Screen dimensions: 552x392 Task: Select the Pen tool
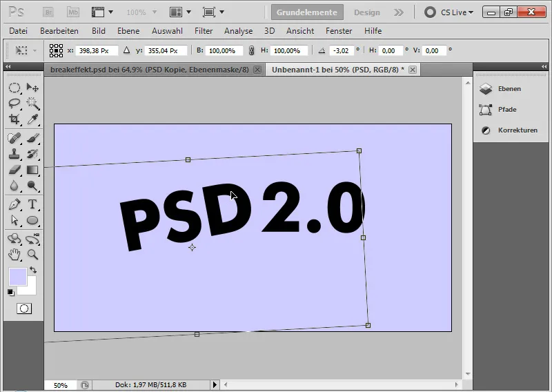pos(14,204)
